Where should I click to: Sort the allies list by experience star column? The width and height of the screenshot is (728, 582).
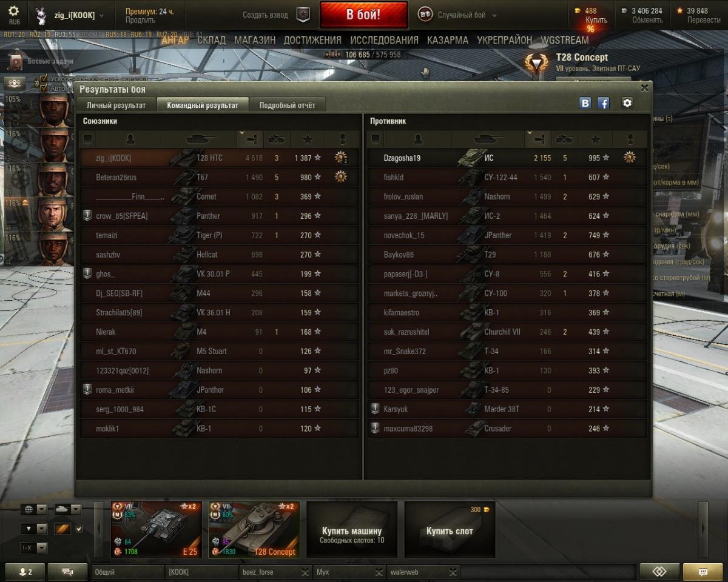(x=308, y=139)
